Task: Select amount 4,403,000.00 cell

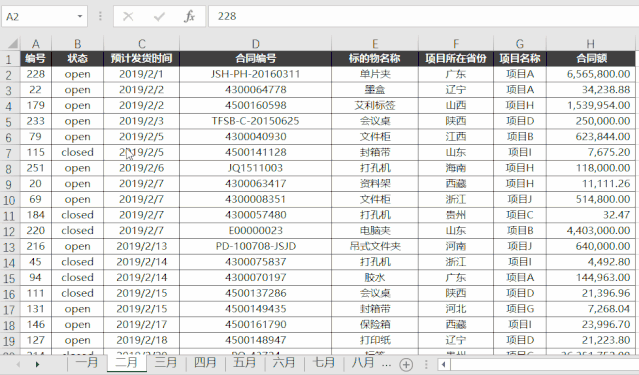Action: click(591, 230)
